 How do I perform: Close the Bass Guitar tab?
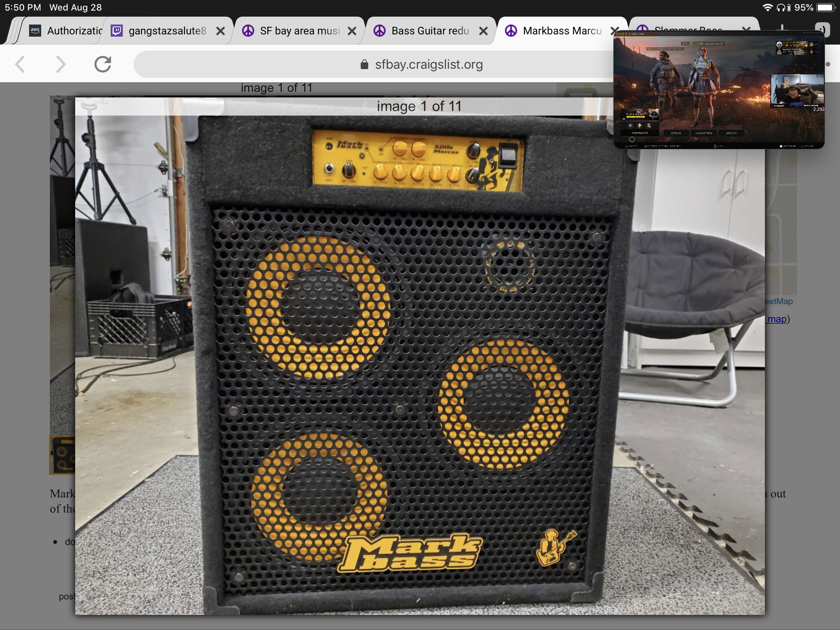click(x=483, y=31)
